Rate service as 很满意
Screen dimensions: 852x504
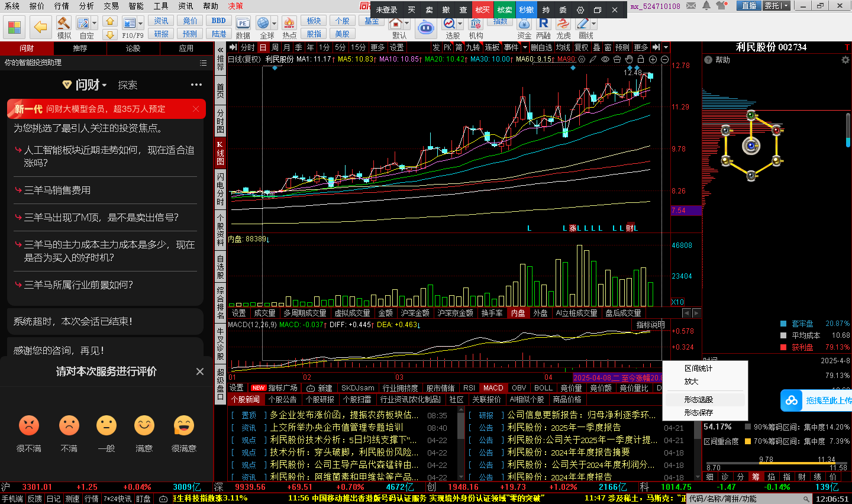point(184,434)
